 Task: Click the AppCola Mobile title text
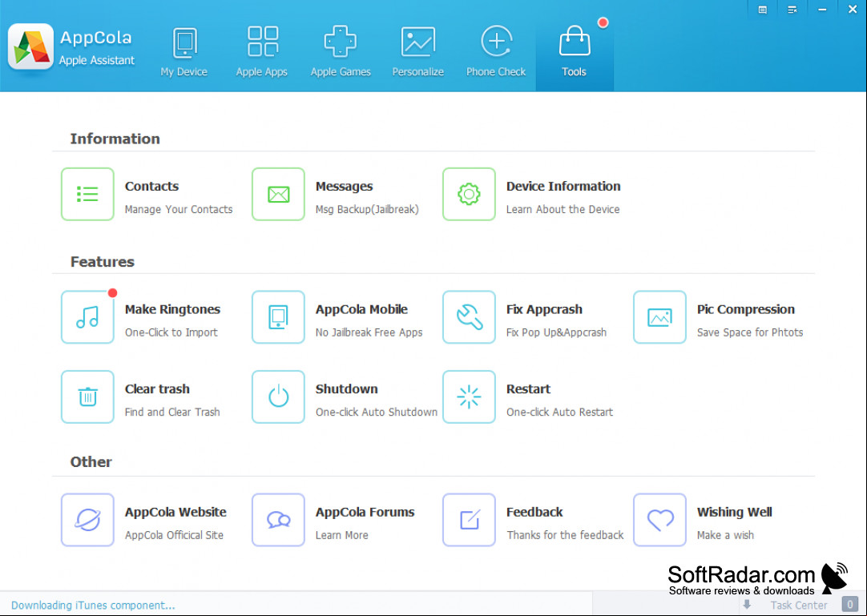point(361,310)
